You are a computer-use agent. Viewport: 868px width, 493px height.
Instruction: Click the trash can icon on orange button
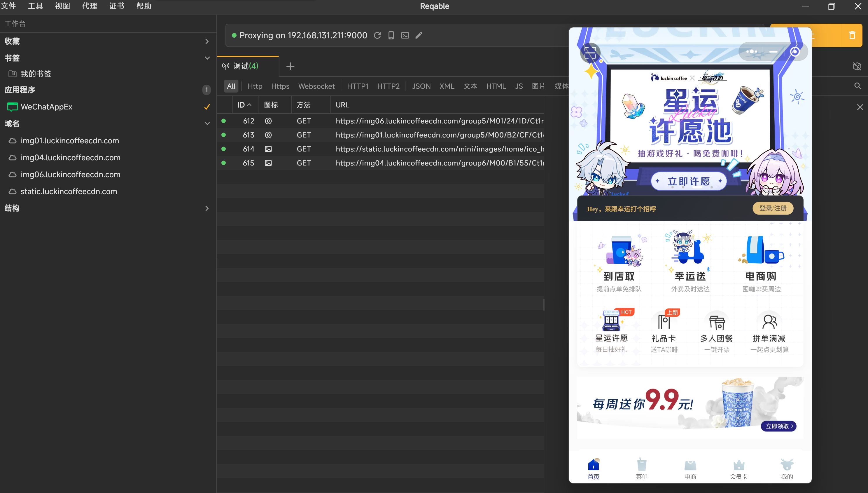[852, 35]
